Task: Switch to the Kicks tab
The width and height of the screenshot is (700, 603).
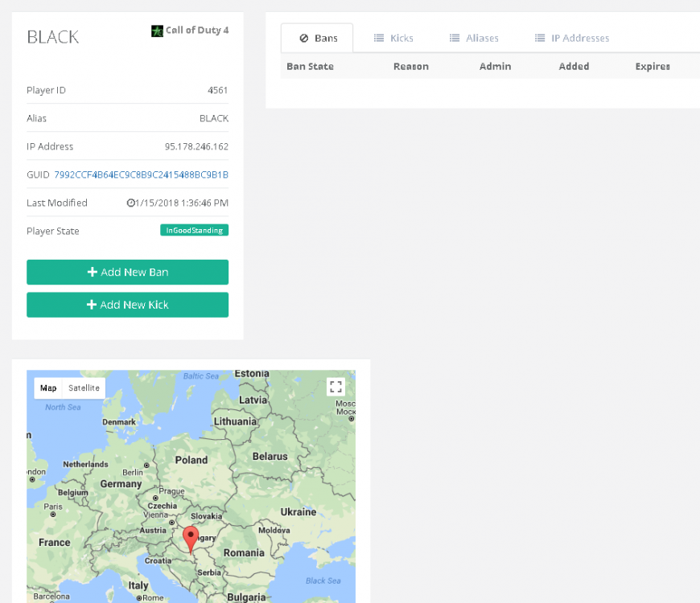Action: click(393, 38)
